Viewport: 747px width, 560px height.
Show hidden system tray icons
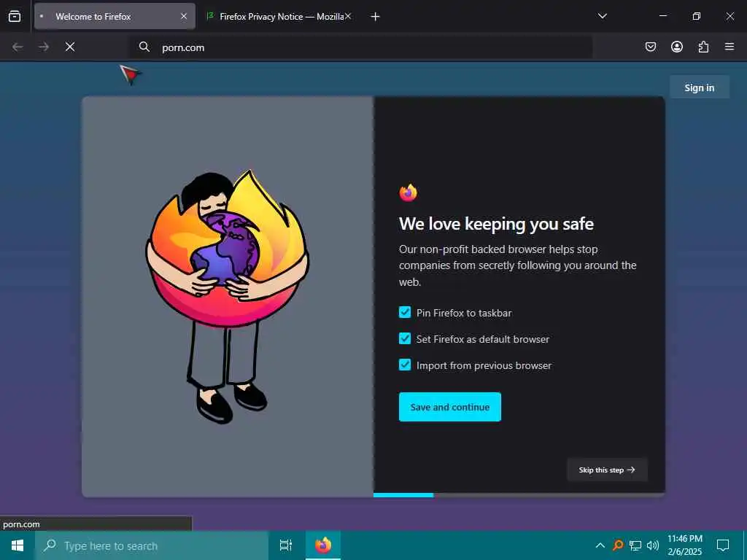click(600, 545)
